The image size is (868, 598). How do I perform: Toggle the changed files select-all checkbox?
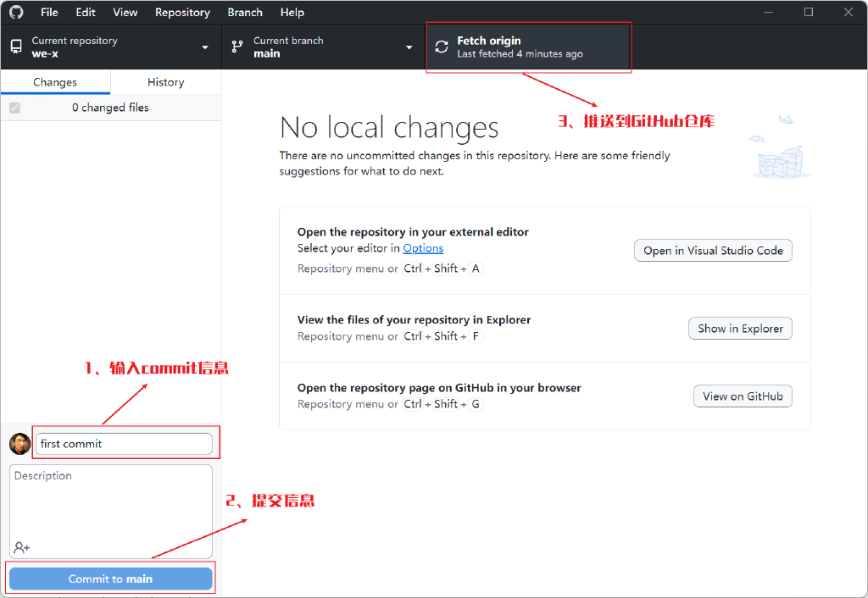point(14,108)
